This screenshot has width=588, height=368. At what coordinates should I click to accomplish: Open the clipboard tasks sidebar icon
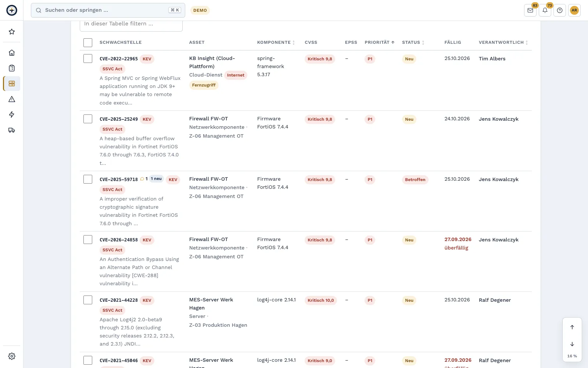pyautogui.click(x=12, y=68)
